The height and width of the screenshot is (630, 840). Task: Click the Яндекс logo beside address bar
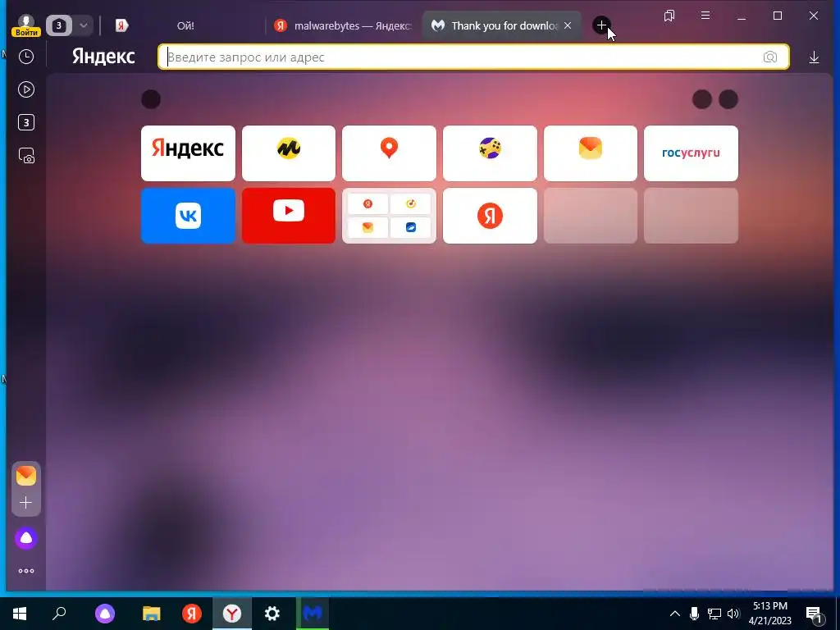tap(103, 57)
